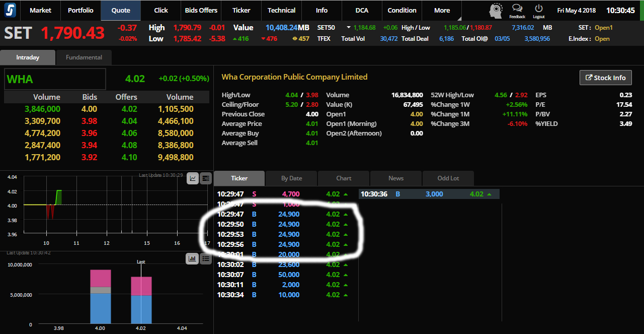Click bid volume 3,846,000
Viewport: 644px width, 334px height.
(42, 109)
